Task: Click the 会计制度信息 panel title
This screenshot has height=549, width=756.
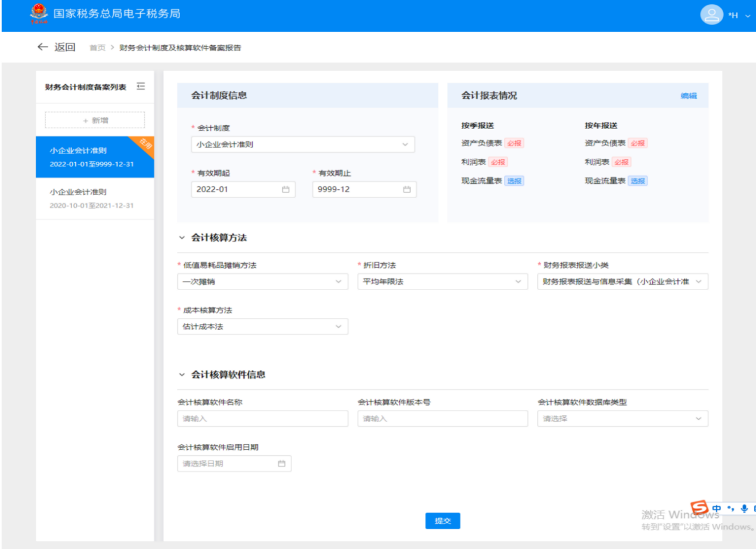Action: [x=219, y=95]
